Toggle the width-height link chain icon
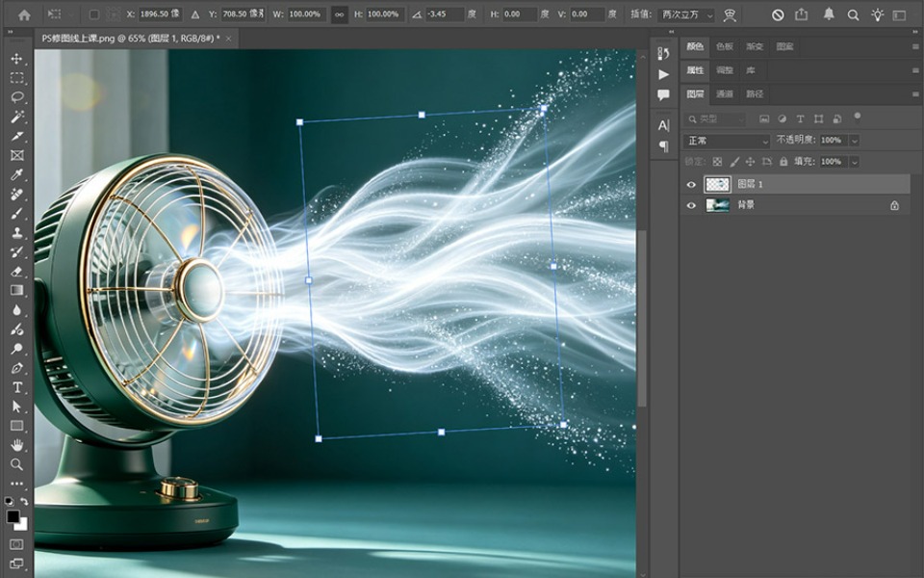924x578 pixels. [x=339, y=14]
